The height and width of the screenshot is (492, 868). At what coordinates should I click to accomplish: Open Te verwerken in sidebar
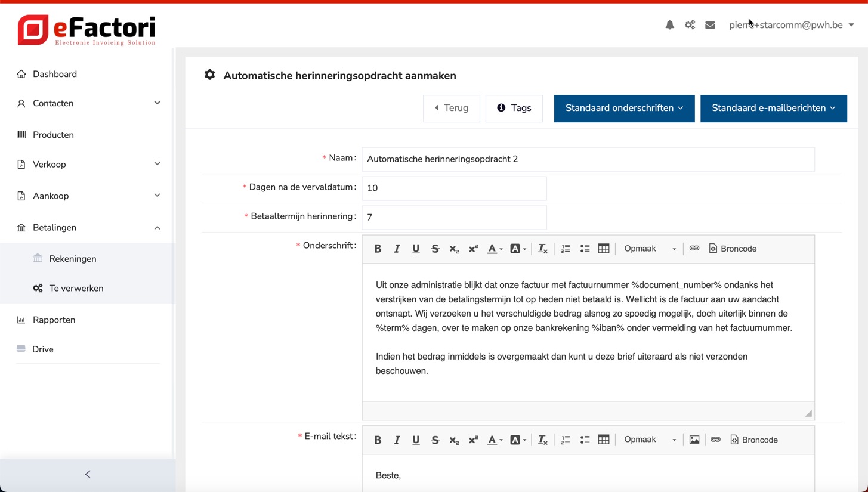pyautogui.click(x=76, y=288)
